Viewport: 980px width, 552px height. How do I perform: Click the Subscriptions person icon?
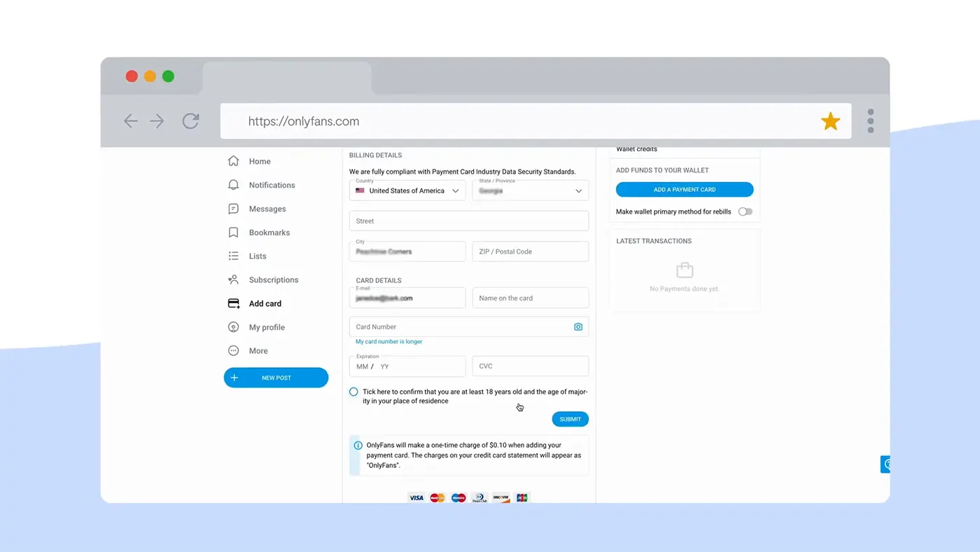click(234, 280)
